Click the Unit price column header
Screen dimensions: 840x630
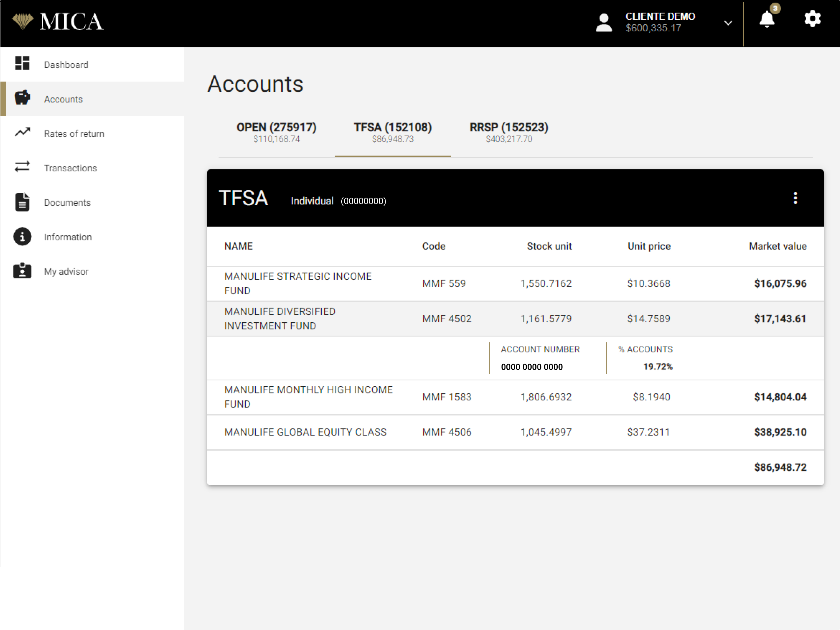[x=649, y=246]
